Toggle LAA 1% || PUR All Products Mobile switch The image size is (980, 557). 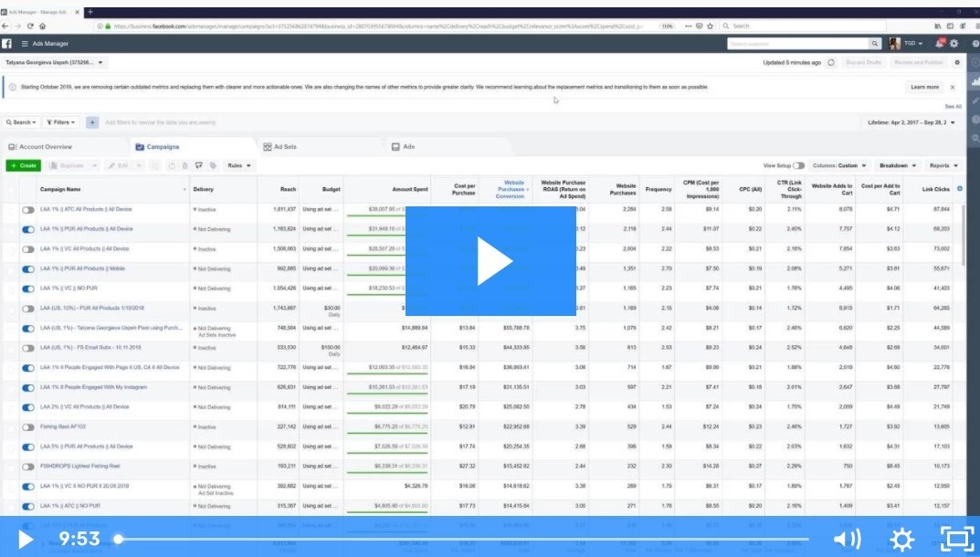[28, 269]
